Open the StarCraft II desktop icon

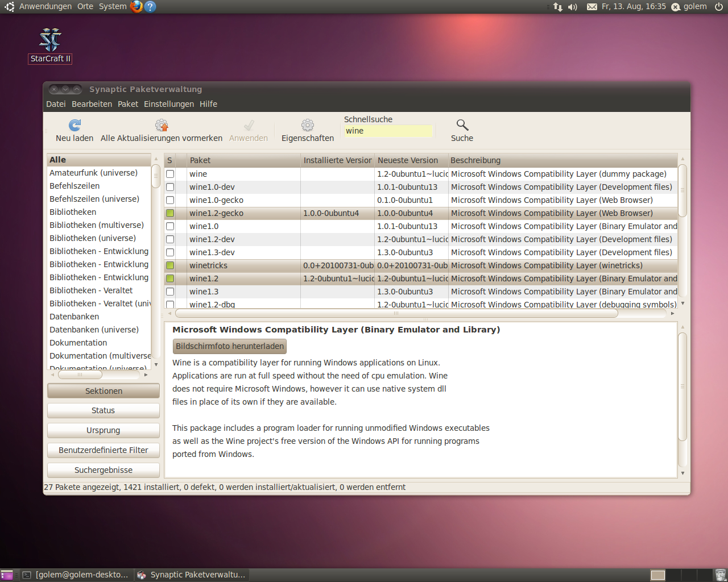[50, 45]
